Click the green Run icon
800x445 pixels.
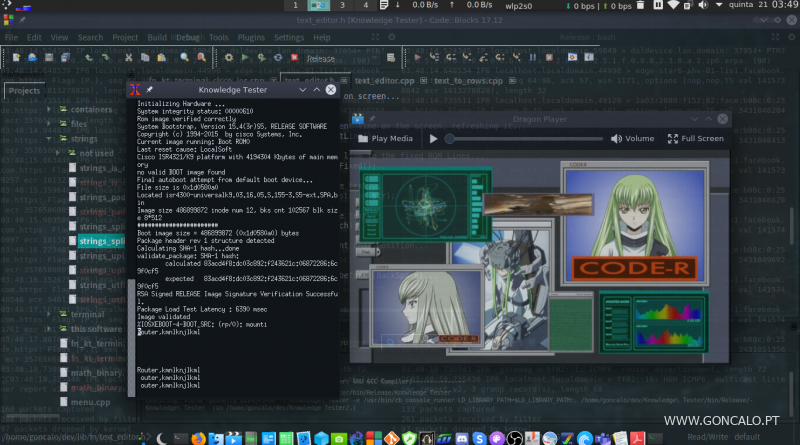(245, 58)
